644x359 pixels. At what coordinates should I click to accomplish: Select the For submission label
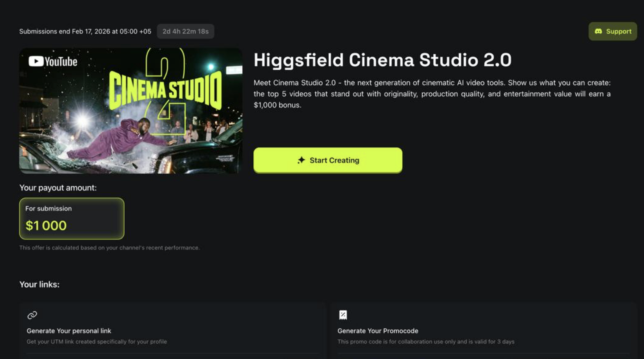coord(48,208)
